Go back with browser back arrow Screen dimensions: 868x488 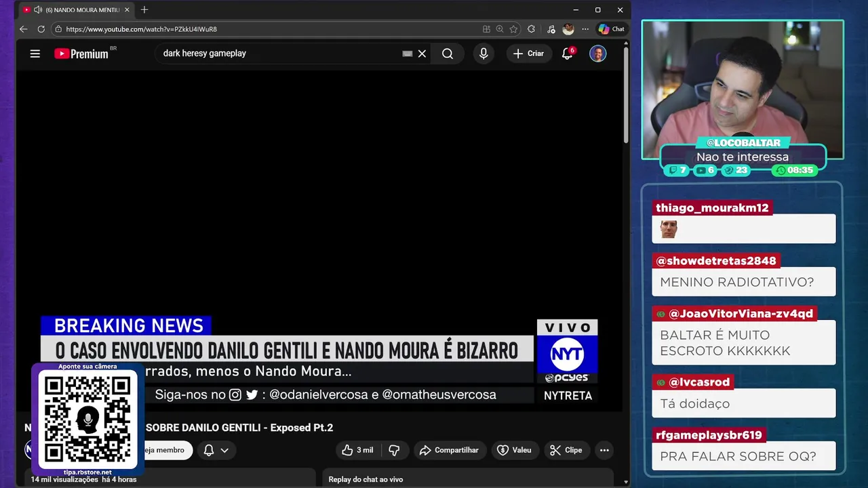[24, 29]
